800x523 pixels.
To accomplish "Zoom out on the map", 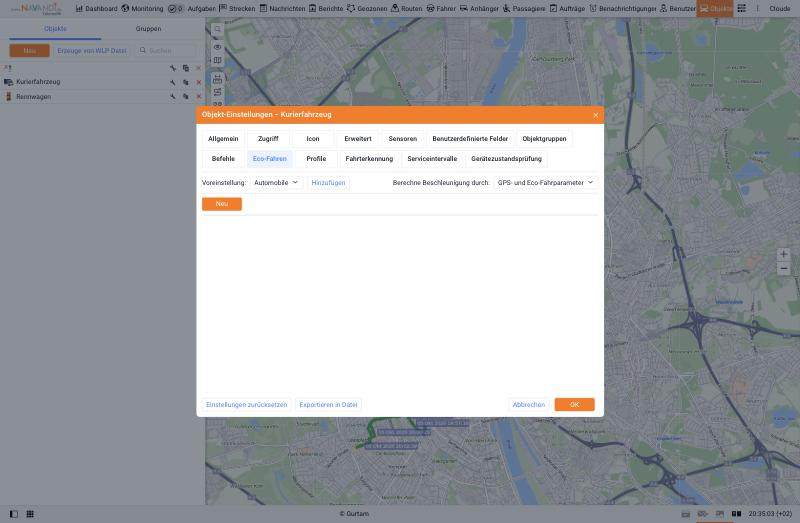I will pyautogui.click(x=784, y=268).
